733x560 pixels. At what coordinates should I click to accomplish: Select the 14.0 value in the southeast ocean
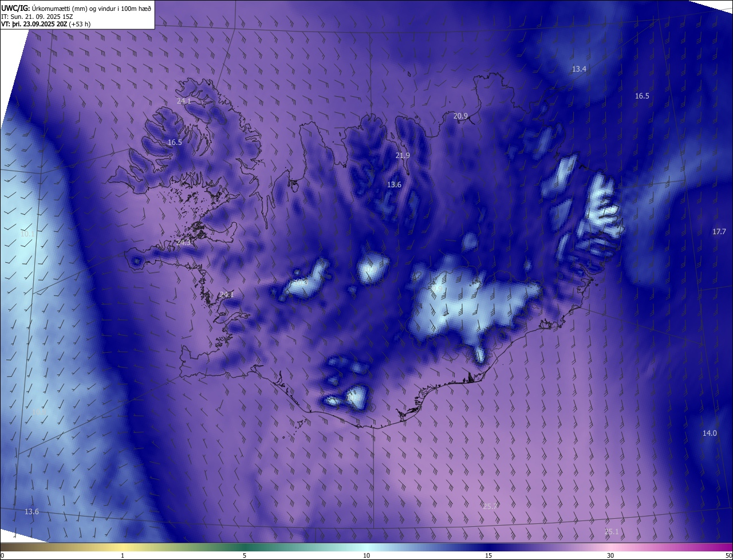[710, 433]
